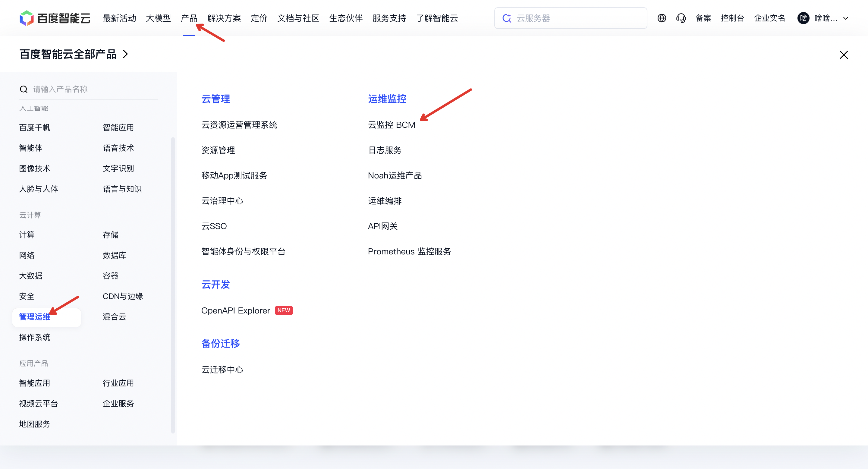Screen dimensions: 868x469
Task: Click the magnifier icon in product search
Action: [24, 89]
